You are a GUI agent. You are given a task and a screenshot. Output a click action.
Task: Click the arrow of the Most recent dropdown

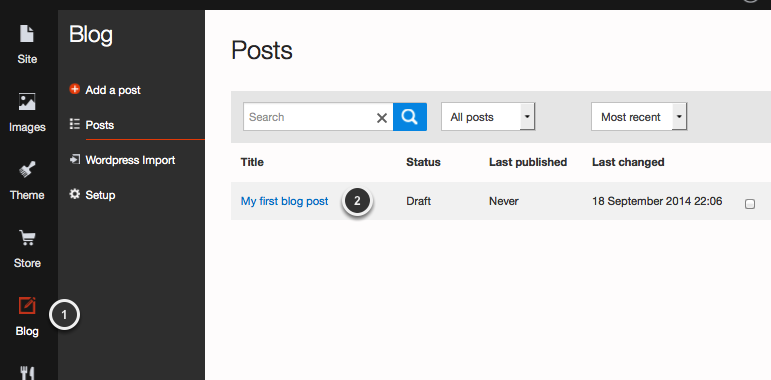tap(679, 117)
